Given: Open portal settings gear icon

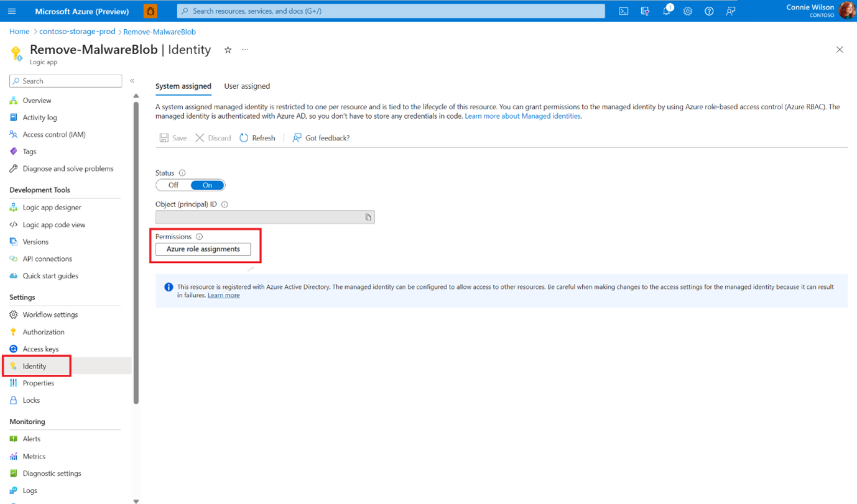Looking at the screenshot, I should click(x=687, y=11).
